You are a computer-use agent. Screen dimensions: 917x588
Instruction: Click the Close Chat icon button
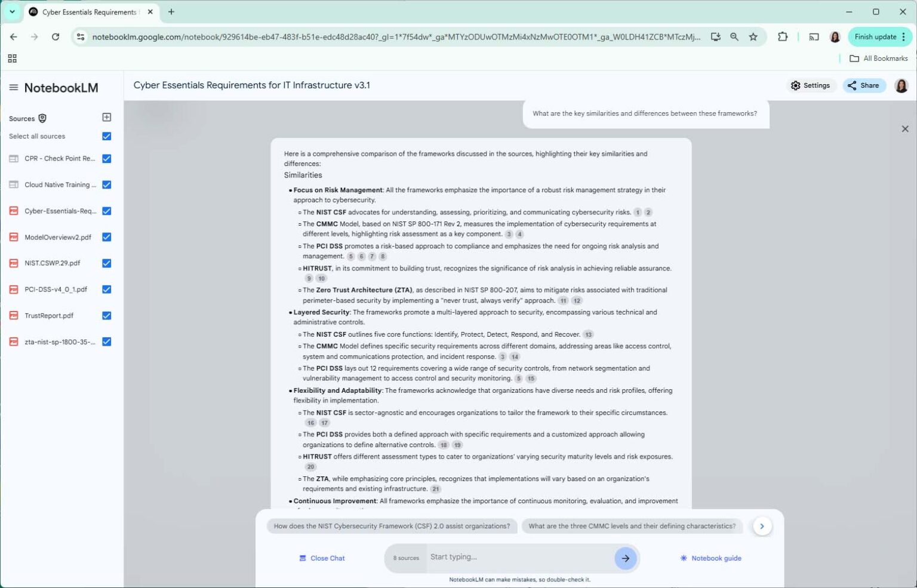click(x=302, y=558)
